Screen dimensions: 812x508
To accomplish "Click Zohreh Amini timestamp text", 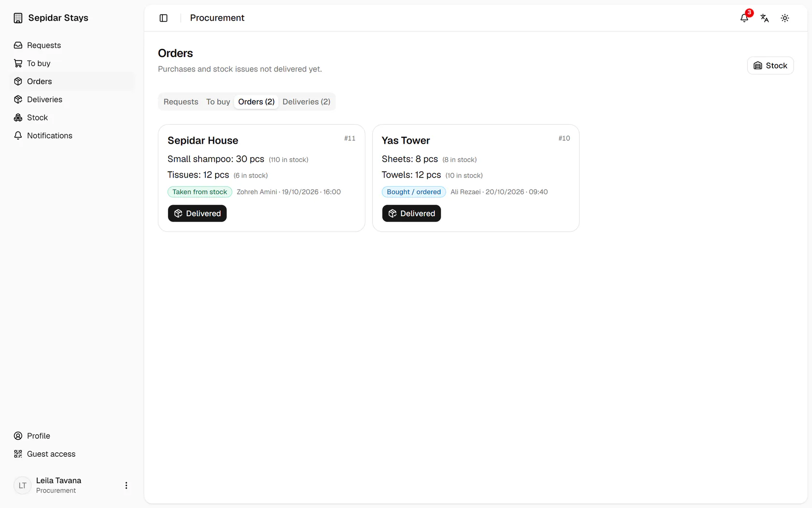I will coord(289,192).
